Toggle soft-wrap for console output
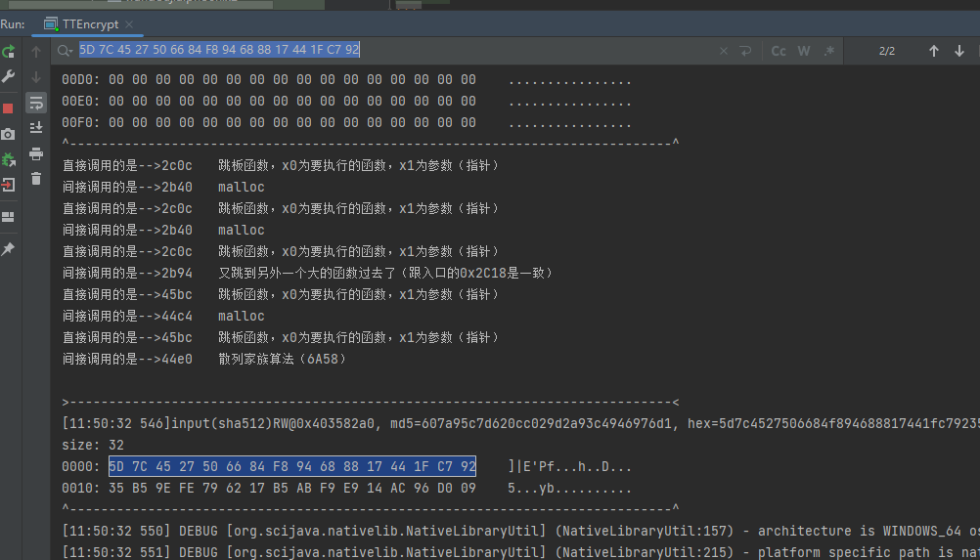The height and width of the screenshot is (560, 980). [x=36, y=103]
